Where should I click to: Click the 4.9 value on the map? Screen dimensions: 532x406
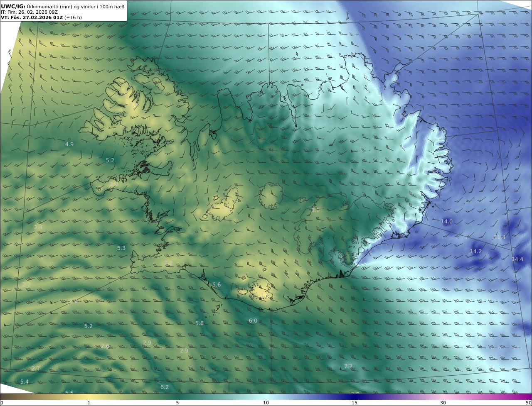pyautogui.click(x=69, y=144)
